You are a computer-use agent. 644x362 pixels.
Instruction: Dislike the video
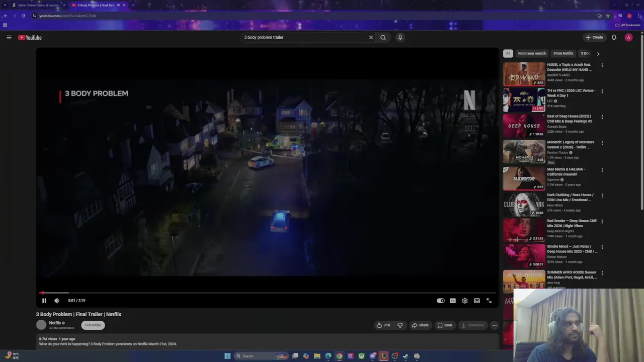(400, 325)
